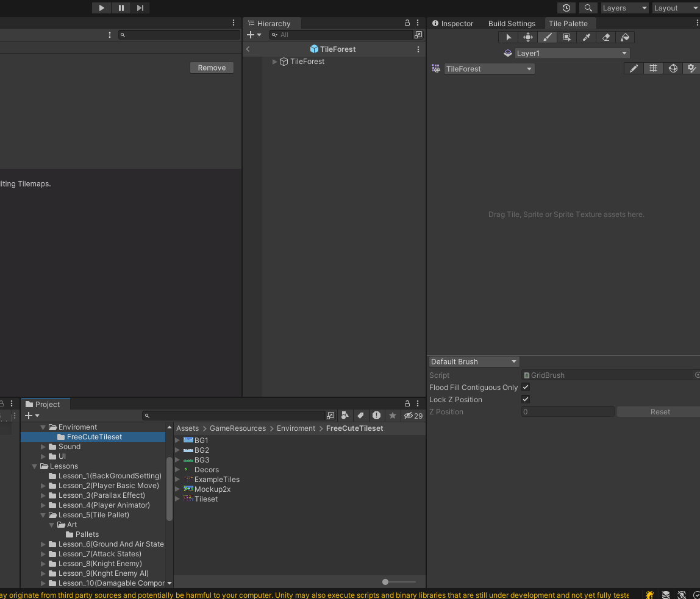Open the TileForest palette dropdown
This screenshot has height=599, width=700.
[489, 69]
